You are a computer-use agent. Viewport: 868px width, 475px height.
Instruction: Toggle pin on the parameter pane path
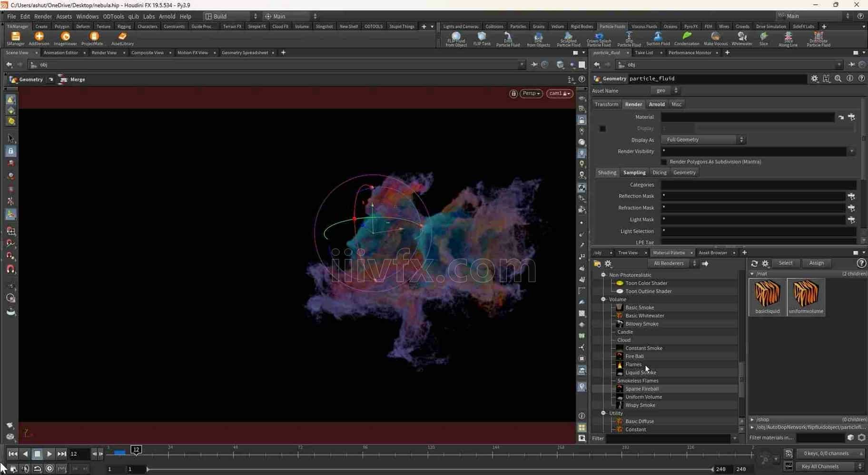851,65
